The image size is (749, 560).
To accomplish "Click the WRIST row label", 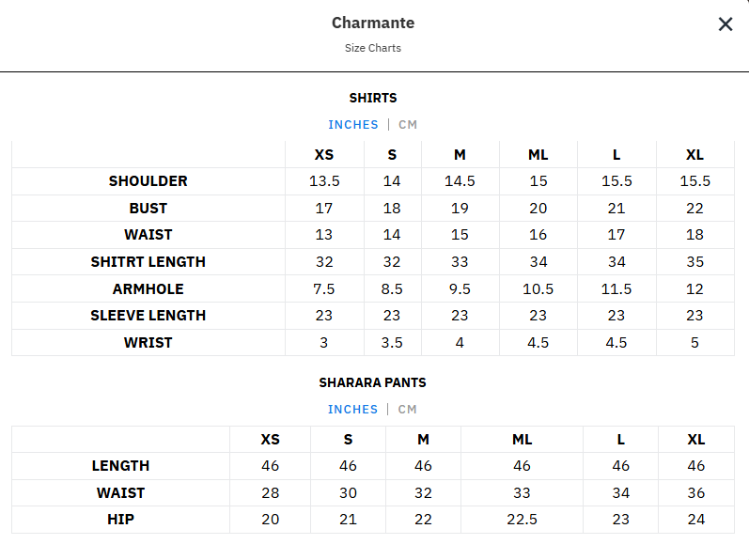I will point(148,343).
